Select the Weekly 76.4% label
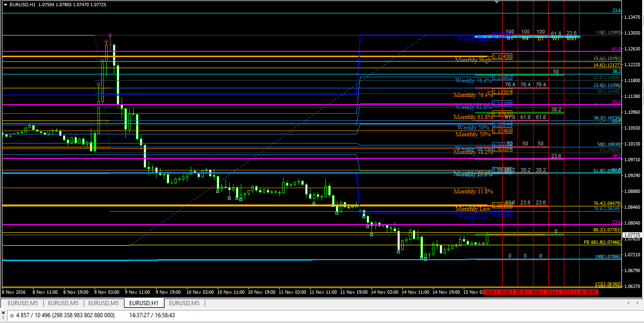Viewport: 644px width, 323px height. click(x=473, y=80)
